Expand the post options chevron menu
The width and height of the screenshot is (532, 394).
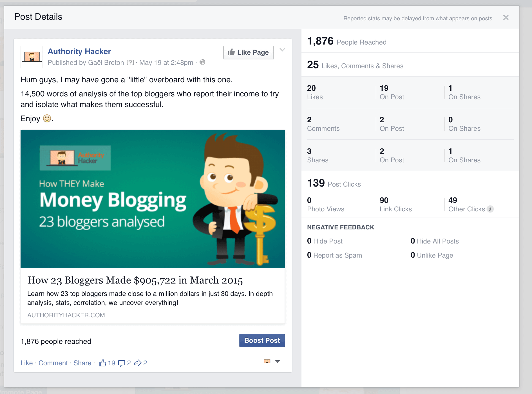pyautogui.click(x=282, y=50)
